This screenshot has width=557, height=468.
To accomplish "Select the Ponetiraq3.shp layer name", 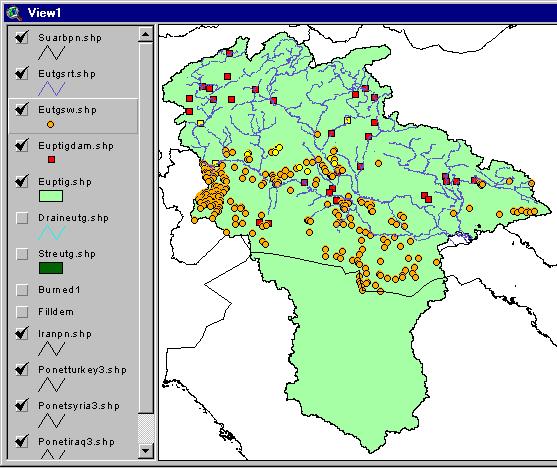I will click(x=76, y=442).
